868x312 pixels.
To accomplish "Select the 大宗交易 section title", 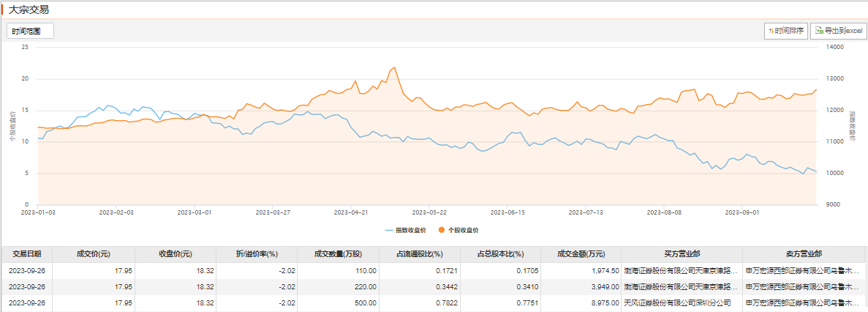I will (x=29, y=10).
